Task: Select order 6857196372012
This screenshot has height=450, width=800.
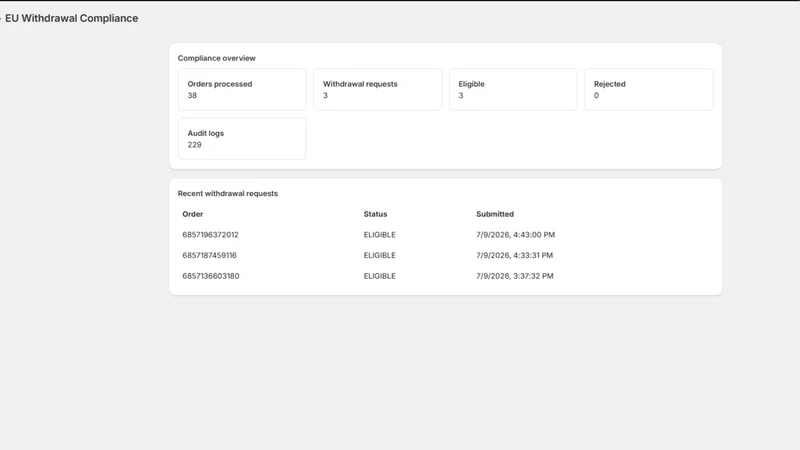Action: 210,235
